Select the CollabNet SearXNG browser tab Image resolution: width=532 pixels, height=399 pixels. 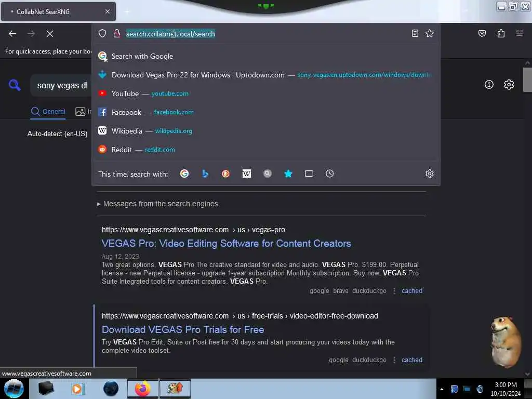tap(58, 11)
